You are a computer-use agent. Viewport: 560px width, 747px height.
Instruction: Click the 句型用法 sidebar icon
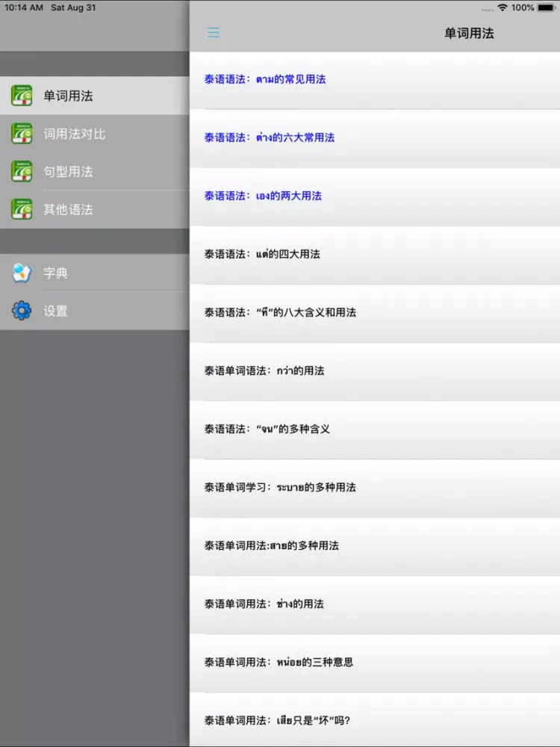[22, 171]
